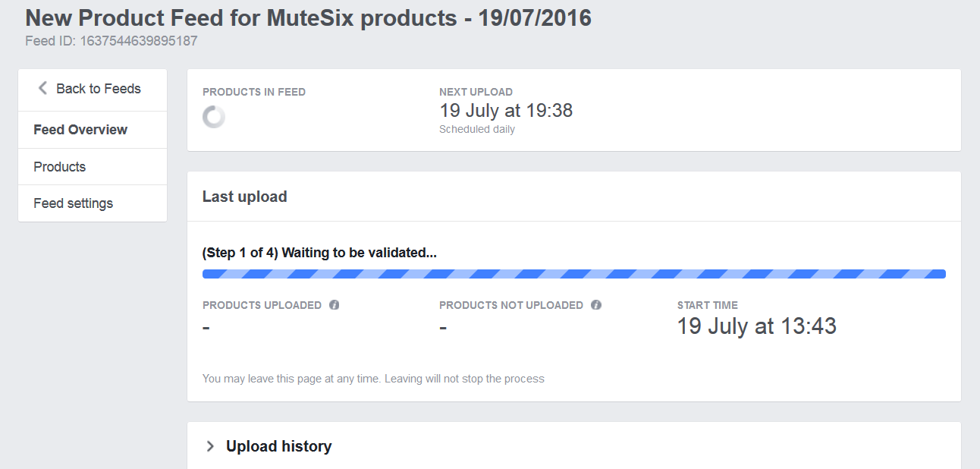Click the back chevron arrow icon
This screenshot has height=469, width=980.
pyautogui.click(x=42, y=88)
